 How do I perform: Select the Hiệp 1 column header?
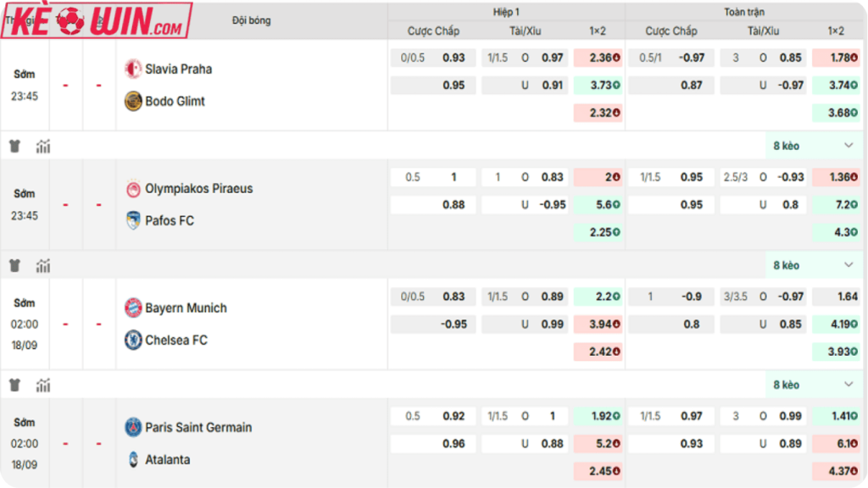coord(506,12)
